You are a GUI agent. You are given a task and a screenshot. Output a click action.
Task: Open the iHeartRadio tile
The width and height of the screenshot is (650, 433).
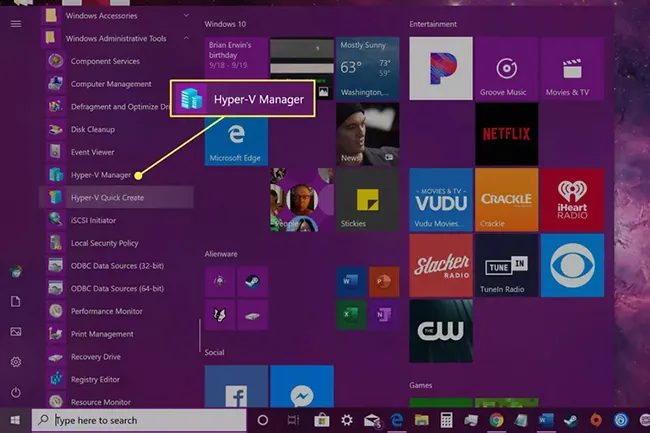[x=572, y=200]
